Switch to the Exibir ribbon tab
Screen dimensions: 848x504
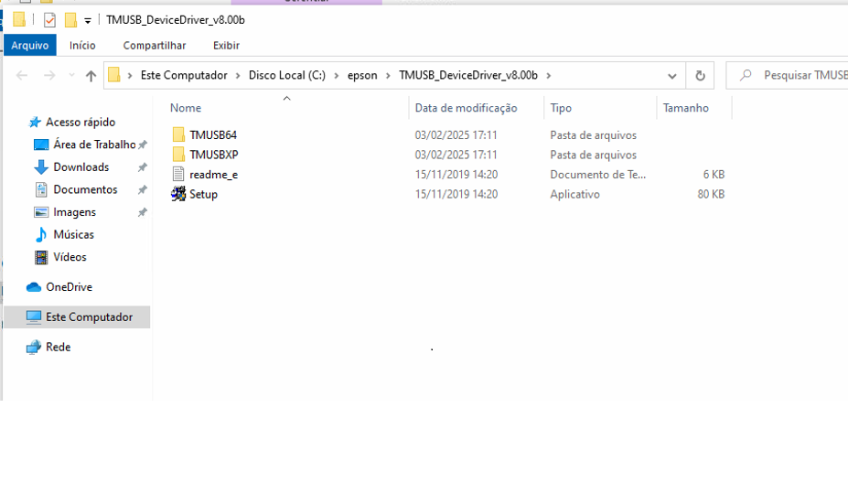click(x=226, y=46)
